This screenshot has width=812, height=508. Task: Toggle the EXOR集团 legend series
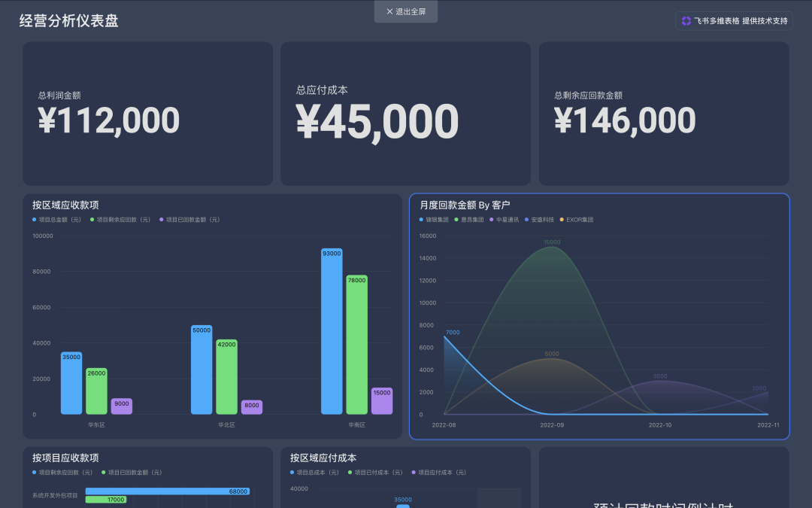pyautogui.click(x=577, y=220)
